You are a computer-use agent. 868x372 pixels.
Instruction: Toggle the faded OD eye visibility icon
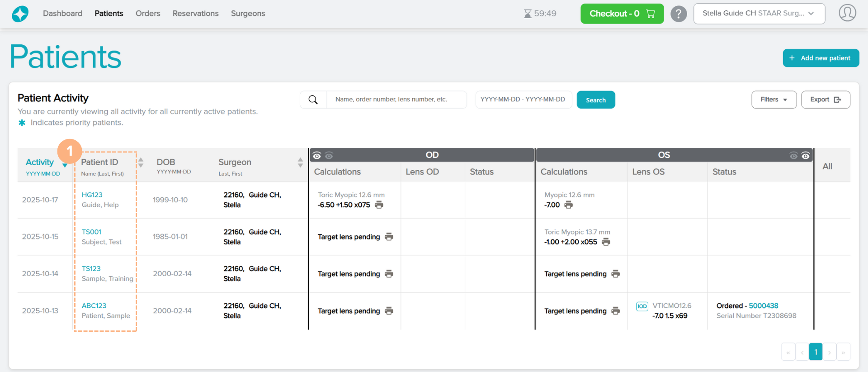329,156
